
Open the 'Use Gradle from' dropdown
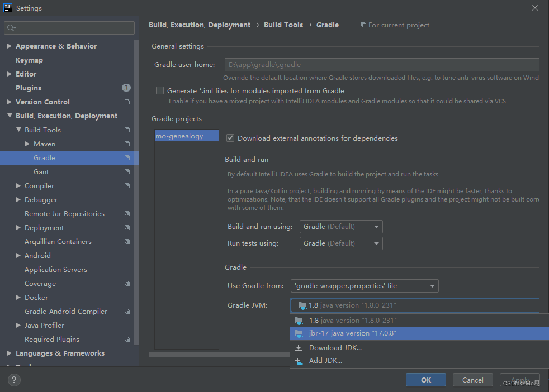coord(432,285)
